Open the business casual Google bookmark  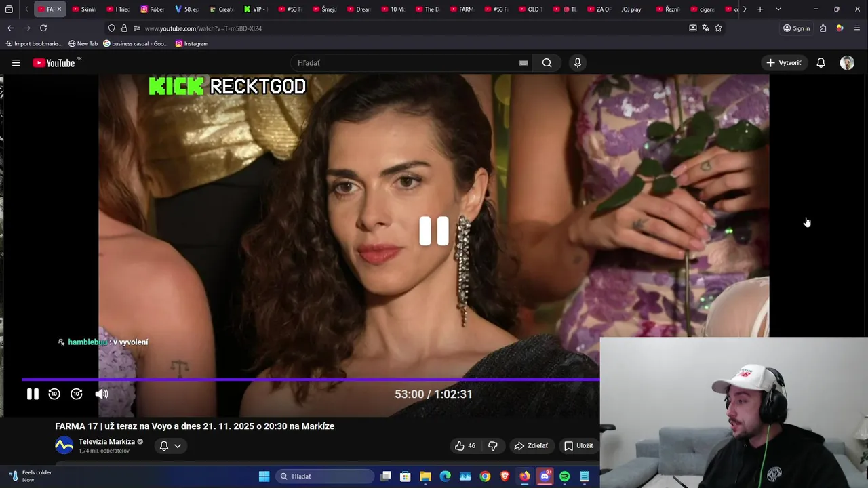click(x=136, y=43)
